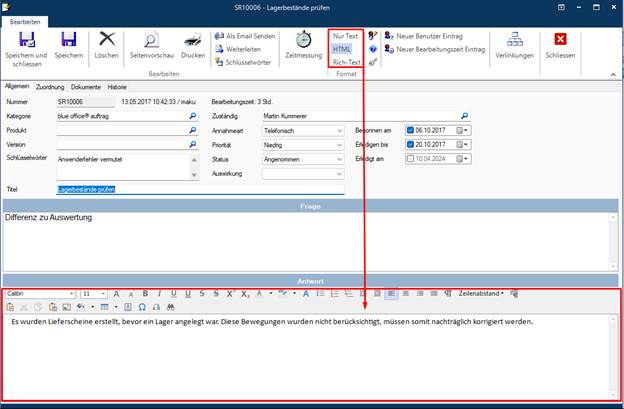Toggle left alignment button
This screenshot has height=409, width=624.
[392, 294]
